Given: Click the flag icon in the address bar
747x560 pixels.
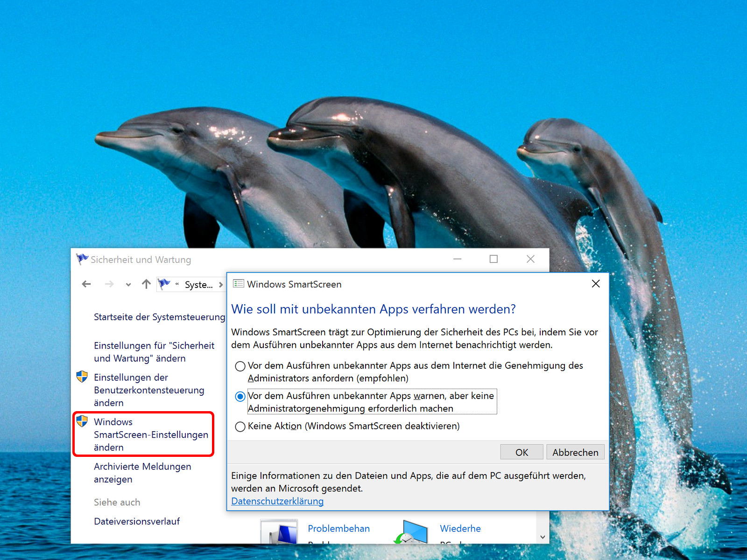Looking at the screenshot, I should (x=164, y=284).
